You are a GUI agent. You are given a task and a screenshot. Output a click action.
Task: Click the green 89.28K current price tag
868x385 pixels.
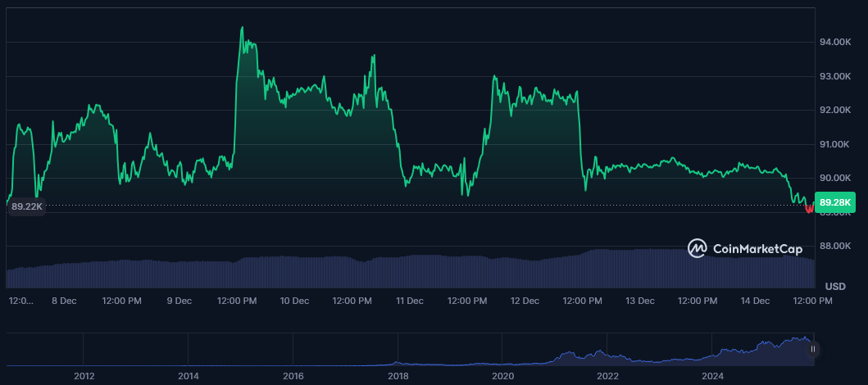pos(835,202)
